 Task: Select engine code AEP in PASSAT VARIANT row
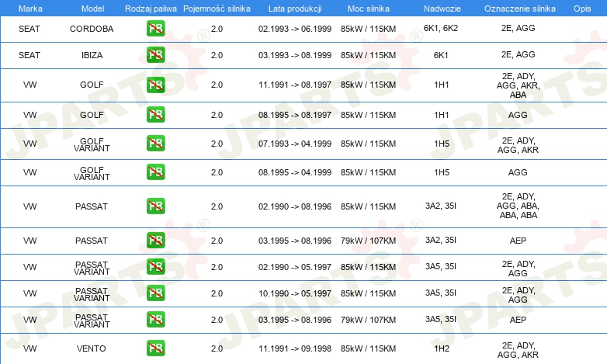[518, 320]
